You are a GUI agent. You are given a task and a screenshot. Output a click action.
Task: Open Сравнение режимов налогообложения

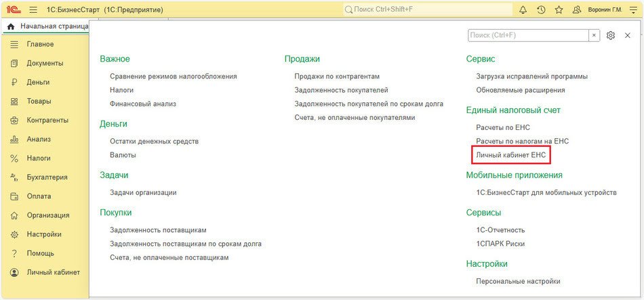[174, 77]
